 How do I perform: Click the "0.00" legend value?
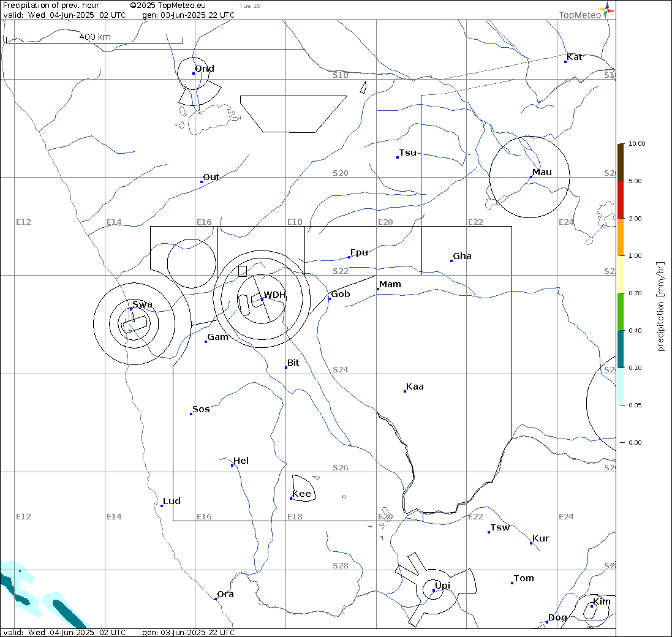pyautogui.click(x=635, y=442)
